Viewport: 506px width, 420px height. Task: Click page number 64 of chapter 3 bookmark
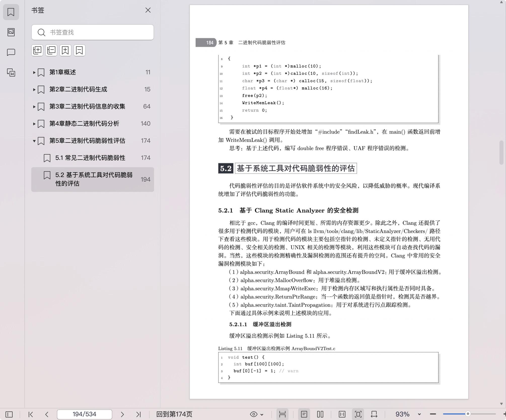pos(147,107)
